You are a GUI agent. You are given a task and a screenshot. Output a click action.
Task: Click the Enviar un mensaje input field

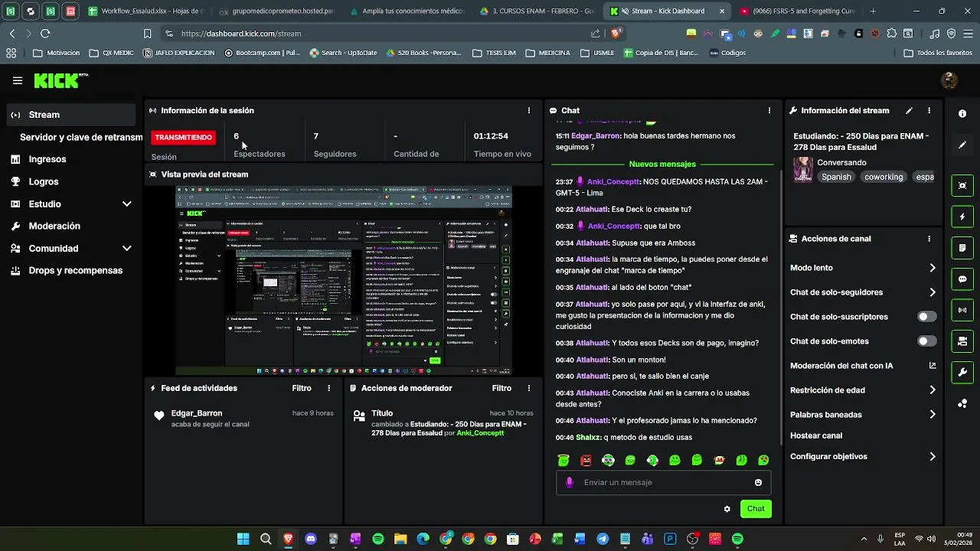pos(663,482)
